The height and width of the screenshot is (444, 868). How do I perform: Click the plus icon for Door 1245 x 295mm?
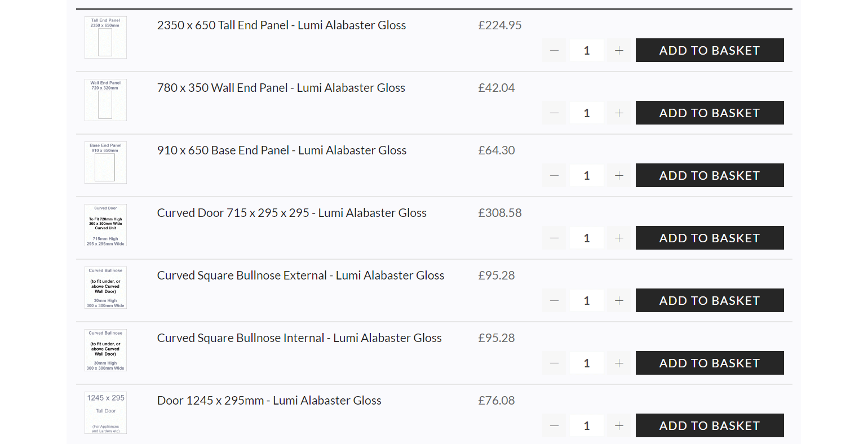619,425
